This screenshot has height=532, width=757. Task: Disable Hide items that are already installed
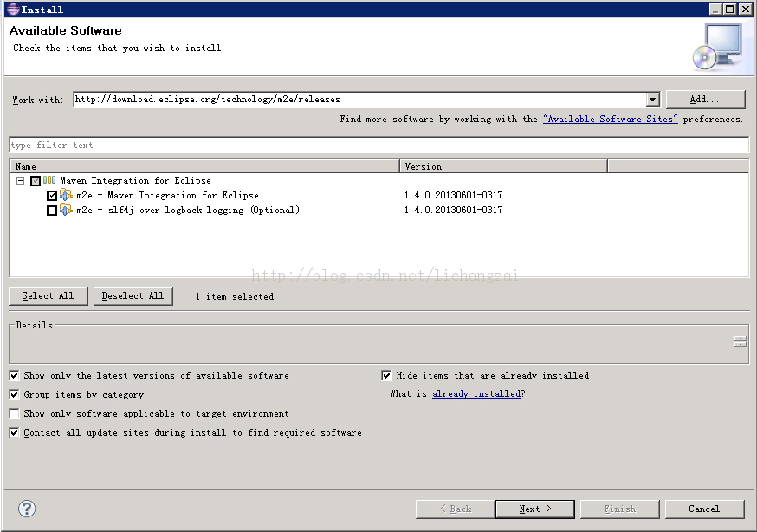[x=387, y=376]
